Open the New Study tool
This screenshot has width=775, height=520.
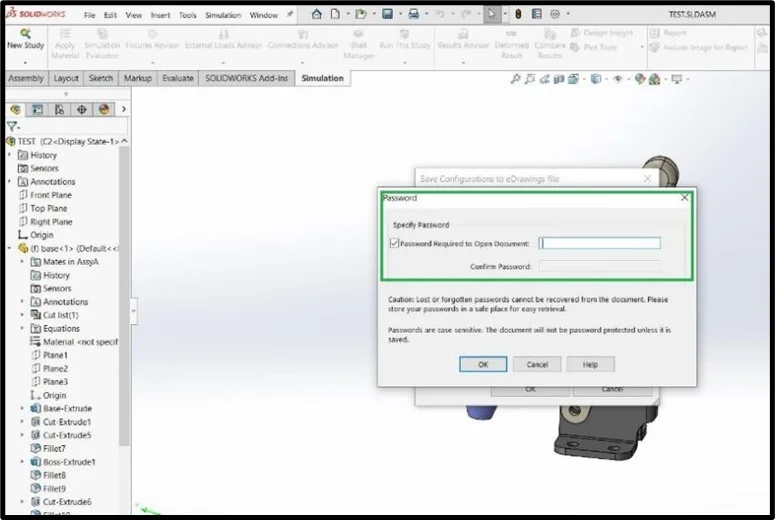coord(26,45)
